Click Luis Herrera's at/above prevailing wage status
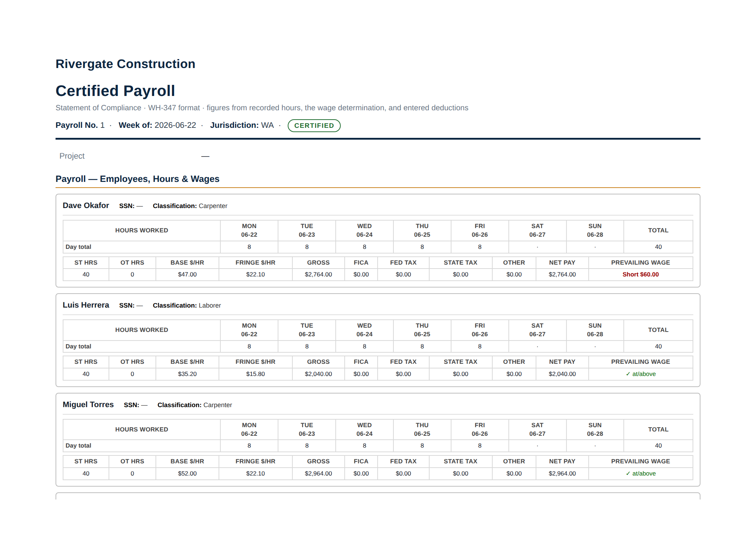756x555 pixels. [x=640, y=374]
